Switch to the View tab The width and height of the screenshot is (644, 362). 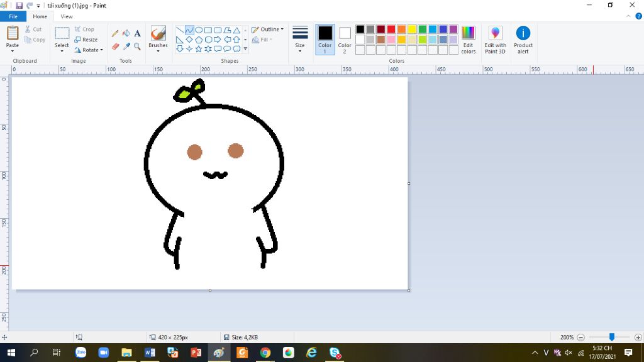tap(67, 16)
